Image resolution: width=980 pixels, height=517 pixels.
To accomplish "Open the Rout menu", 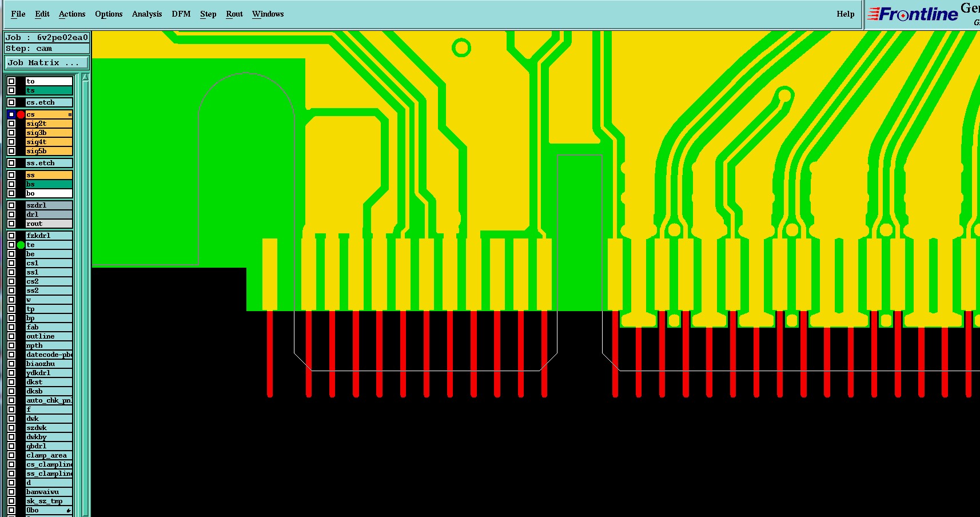I will click(x=234, y=14).
